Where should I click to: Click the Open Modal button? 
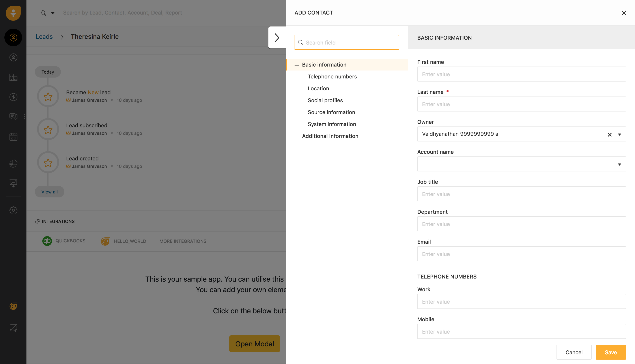pos(255,344)
